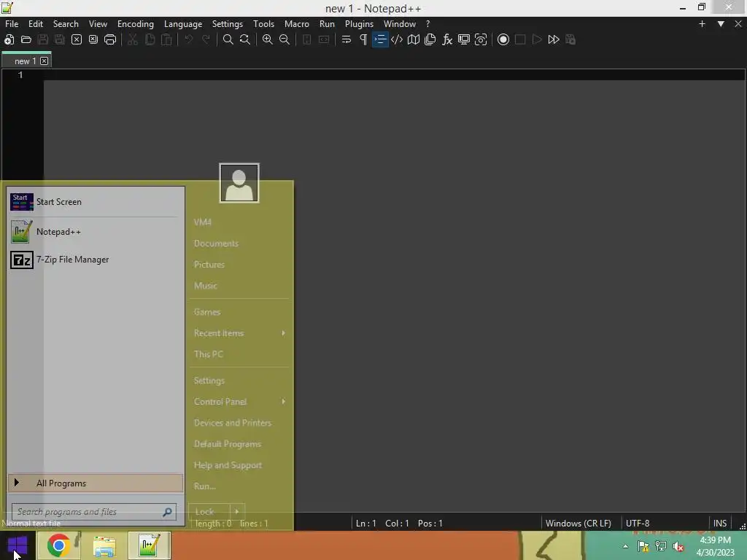The height and width of the screenshot is (560, 747).
Task: Click the user account picture
Action: click(239, 183)
